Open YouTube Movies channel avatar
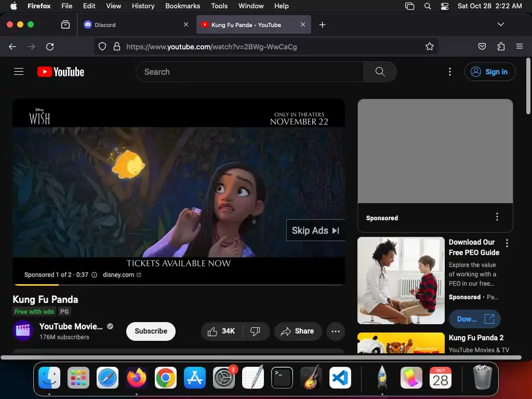This screenshot has width=532, height=399. pyautogui.click(x=23, y=330)
